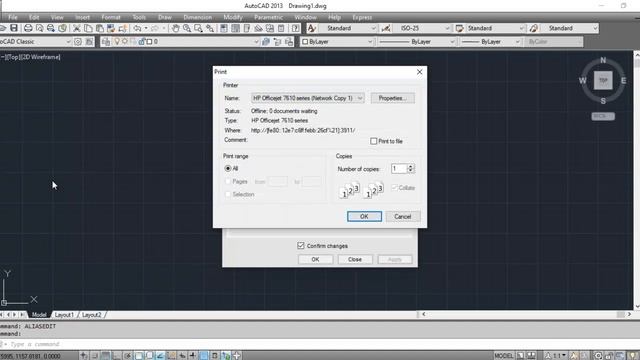Click the Plot printer icon in the toolbar

[x=28, y=28]
